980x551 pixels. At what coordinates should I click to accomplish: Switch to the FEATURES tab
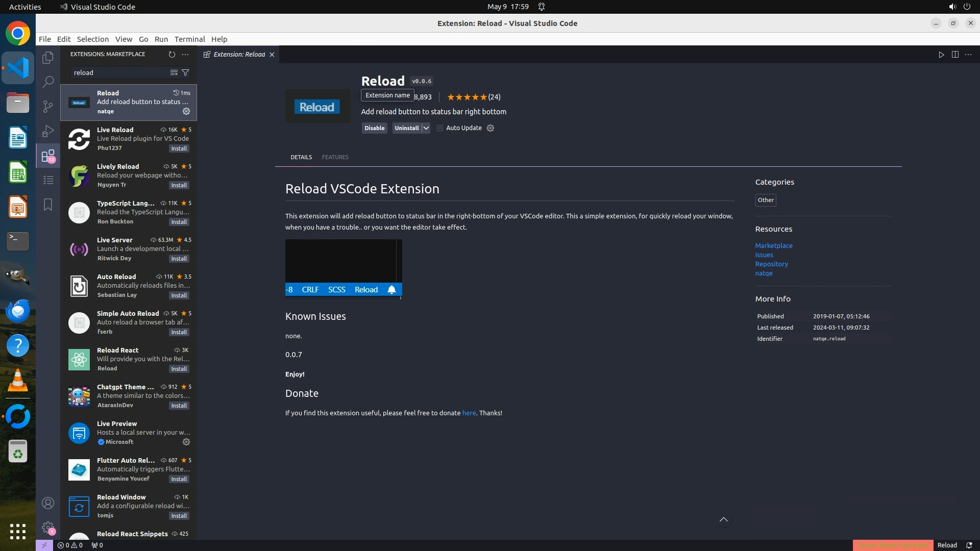[335, 157]
